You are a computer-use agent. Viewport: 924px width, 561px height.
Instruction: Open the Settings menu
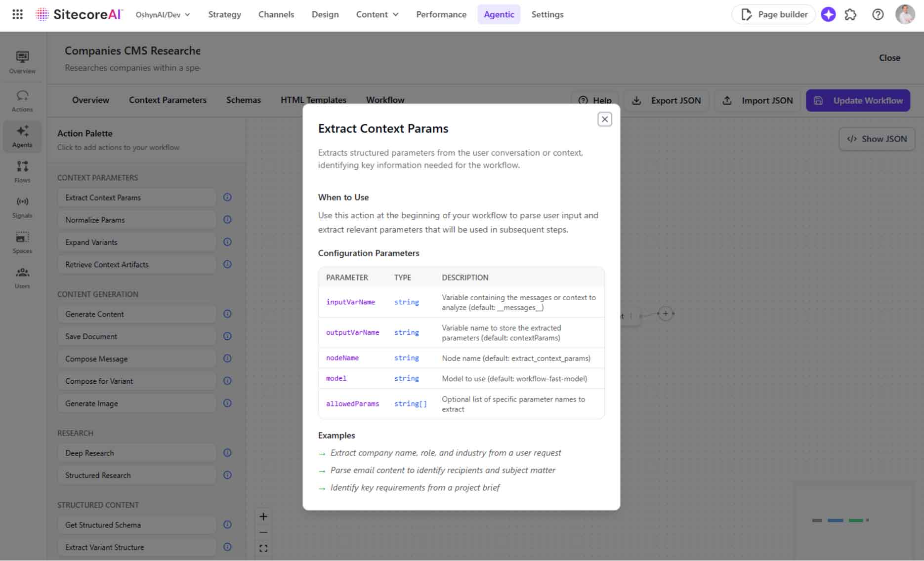click(x=547, y=14)
